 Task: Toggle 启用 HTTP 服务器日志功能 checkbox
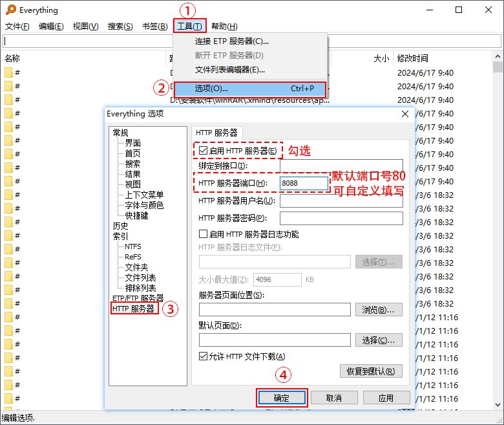[x=203, y=234]
